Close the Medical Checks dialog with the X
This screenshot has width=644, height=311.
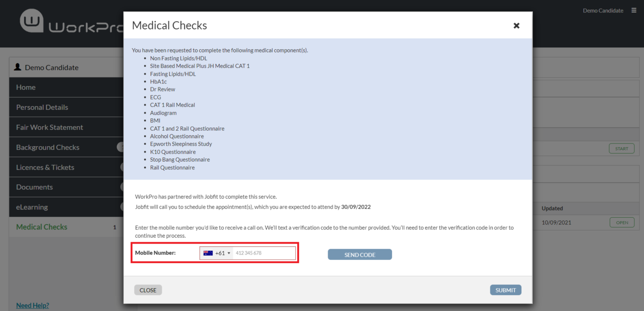pyautogui.click(x=516, y=26)
